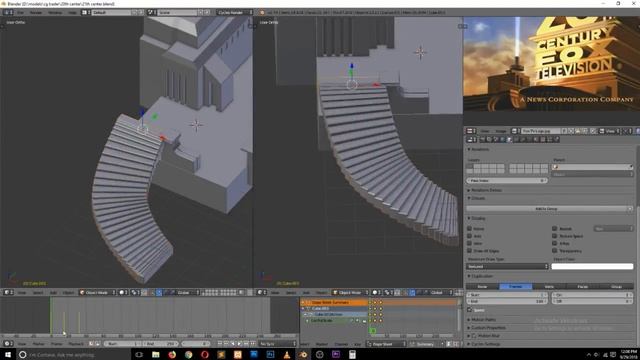Image resolution: width=640 pixels, height=360 pixels.
Task: Enable the Axis display checkbox
Action: pyautogui.click(x=469, y=236)
